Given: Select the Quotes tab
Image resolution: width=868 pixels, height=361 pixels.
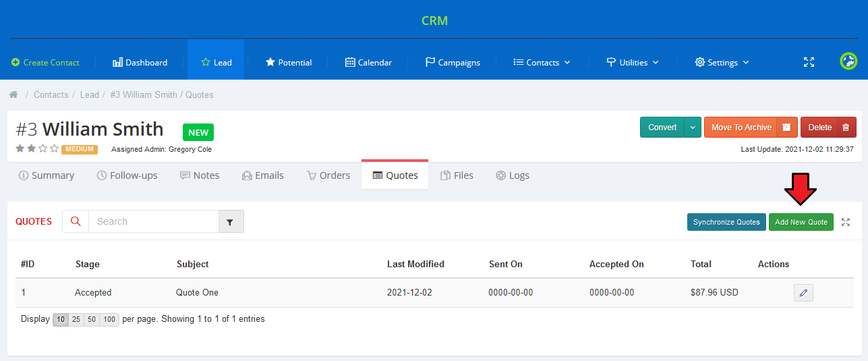Looking at the screenshot, I should click(395, 175).
